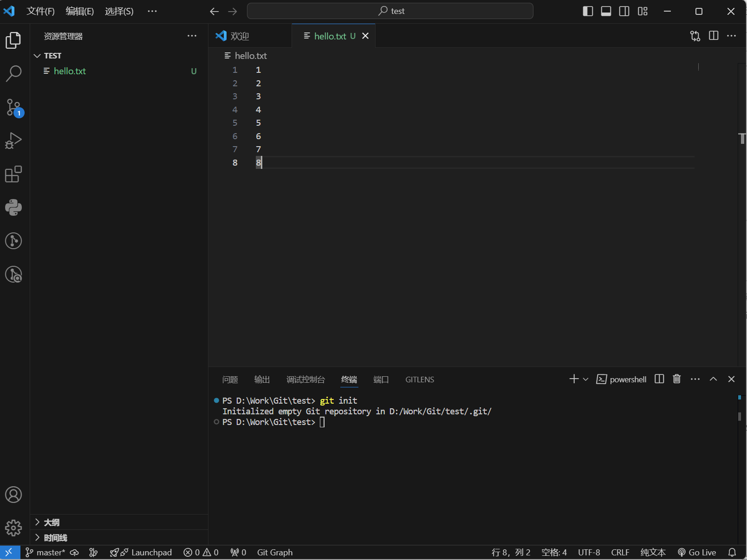
Task: Click the ports forwarded indicator showing 0
Action: click(x=238, y=552)
